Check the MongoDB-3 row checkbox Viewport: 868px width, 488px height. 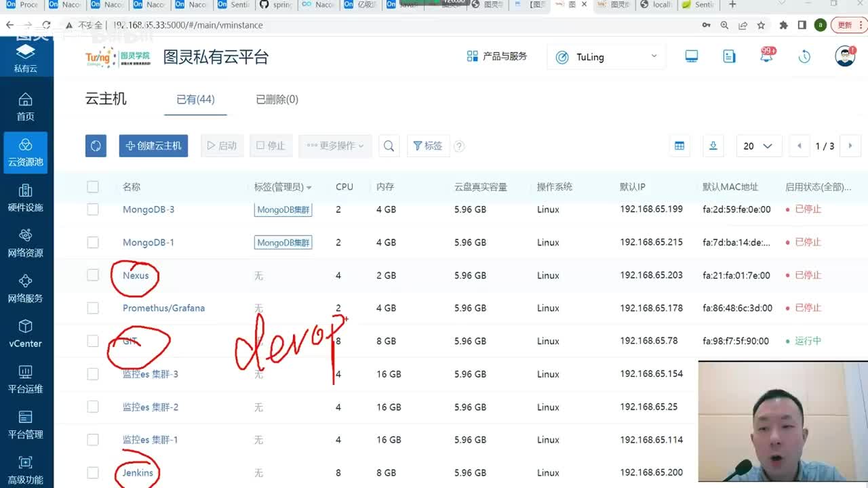[x=93, y=209]
